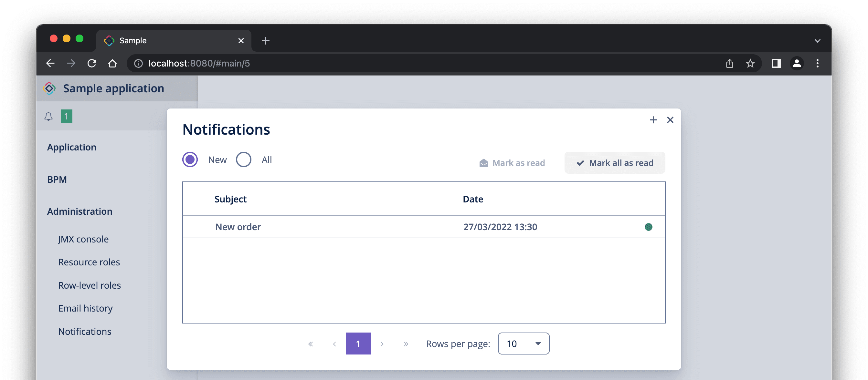This screenshot has width=868, height=380.
Task: Expand the browser tab search chevron
Action: (x=817, y=41)
